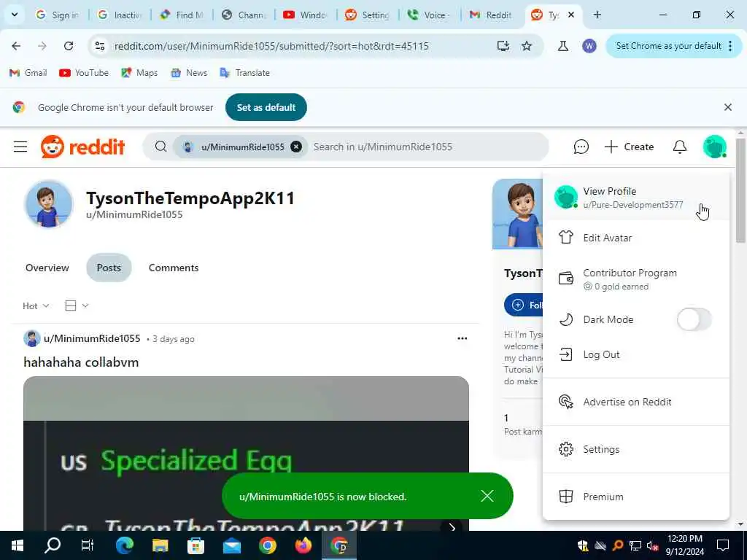
Task: Open Task View from the taskbar
Action: click(88, 545)
